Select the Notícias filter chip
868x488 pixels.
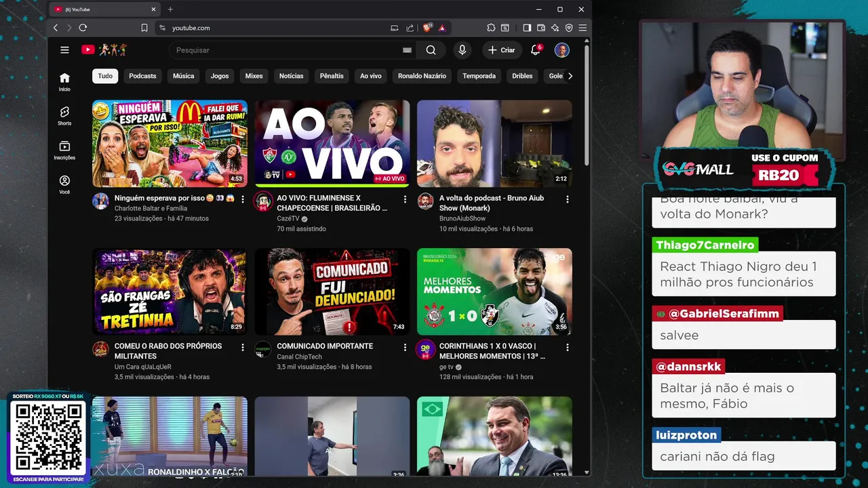(291, 76)
